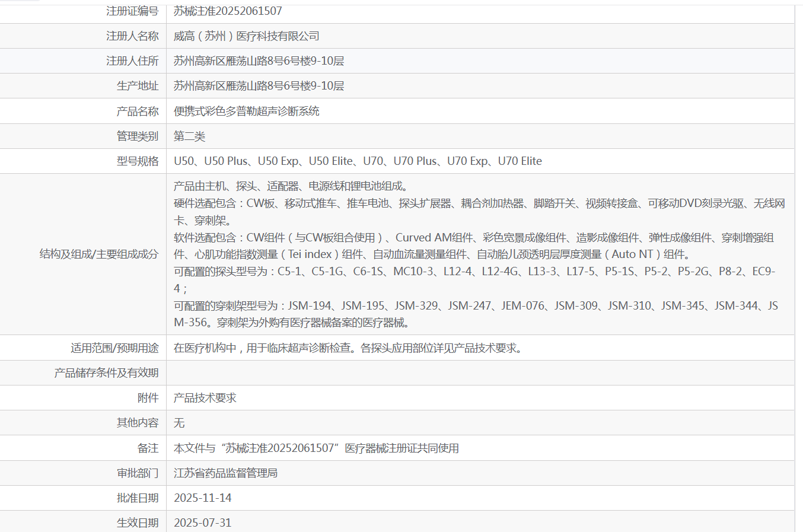Select the address in the 生产地址 row
This screenshot has width=803, height=532.
tap(259, 86)
